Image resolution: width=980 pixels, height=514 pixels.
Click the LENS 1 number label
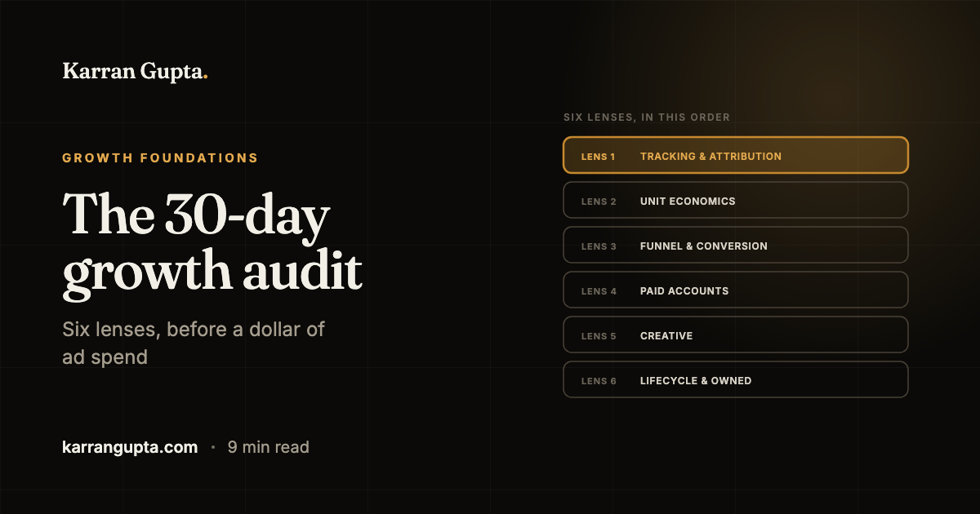point(599,157)
